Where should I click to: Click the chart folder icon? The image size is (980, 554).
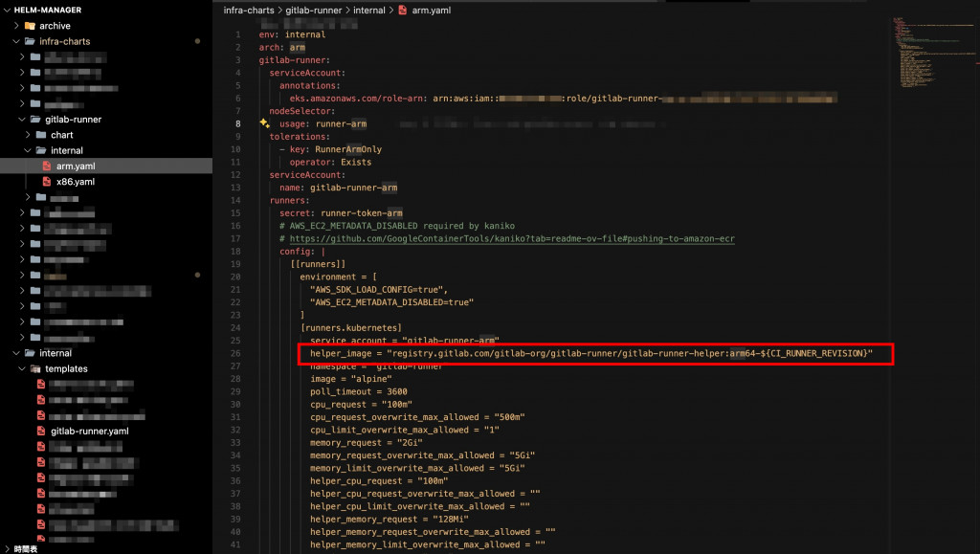(x=40, y=135)
